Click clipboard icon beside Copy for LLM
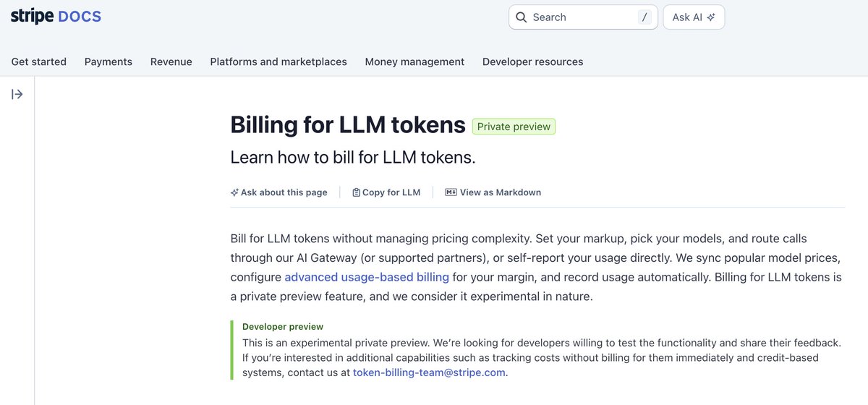The height and width of the screenshot is (405, 868). click(x=356, y=192)
